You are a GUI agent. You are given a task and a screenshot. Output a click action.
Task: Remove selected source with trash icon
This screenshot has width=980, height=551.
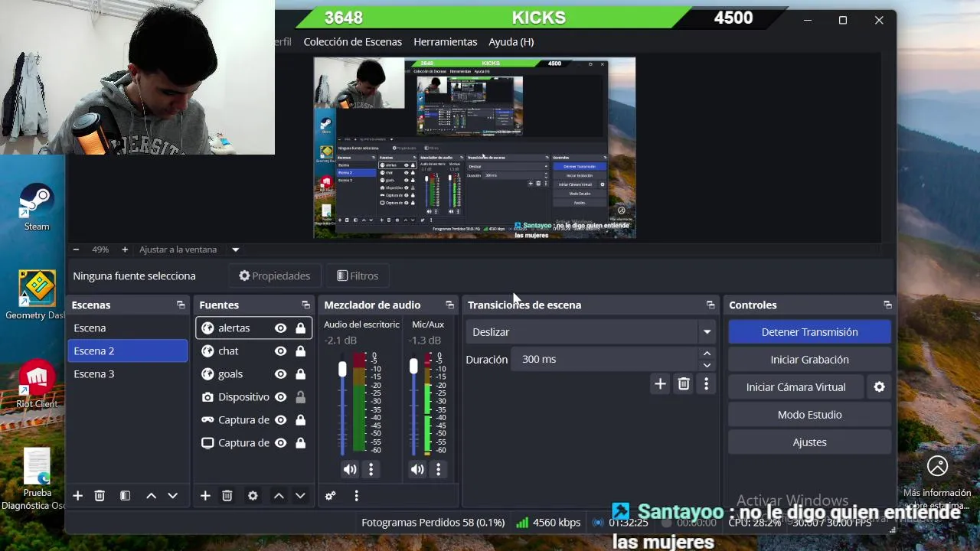(227, 496)
